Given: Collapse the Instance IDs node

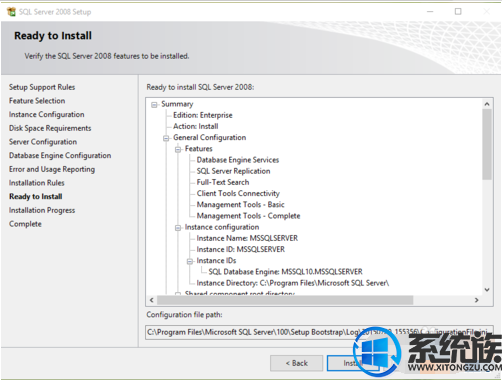Looking at the screenshot, I should click(190, 261).
